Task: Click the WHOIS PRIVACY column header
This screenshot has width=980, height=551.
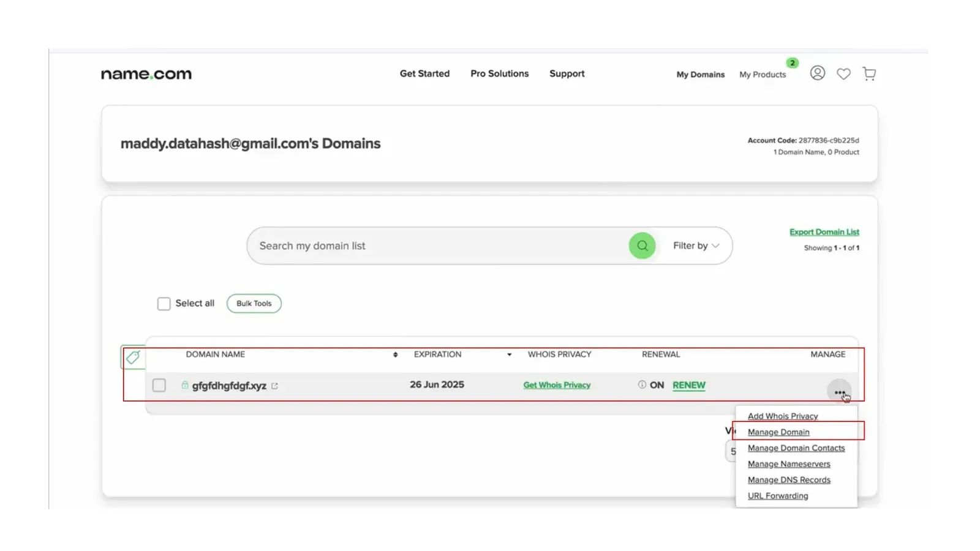Action: pos(559,354)
